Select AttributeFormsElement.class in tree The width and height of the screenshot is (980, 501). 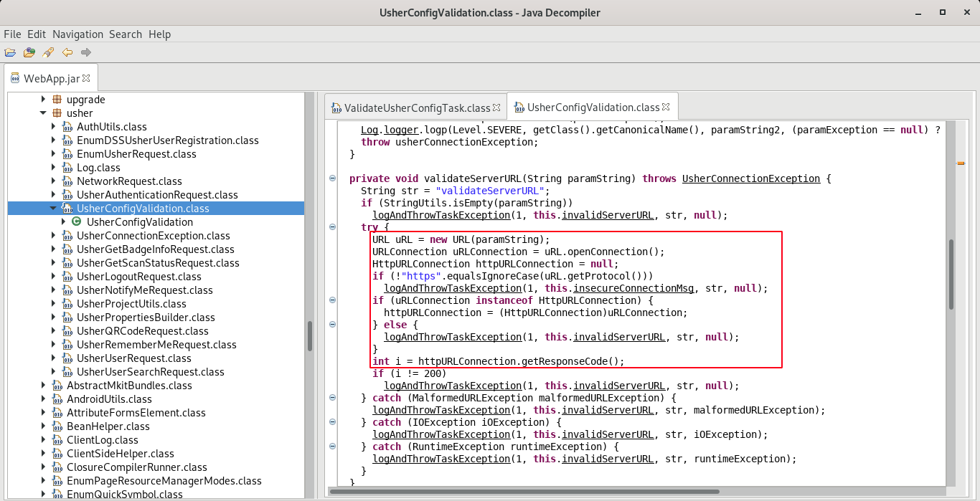click(x=136, y=413)
